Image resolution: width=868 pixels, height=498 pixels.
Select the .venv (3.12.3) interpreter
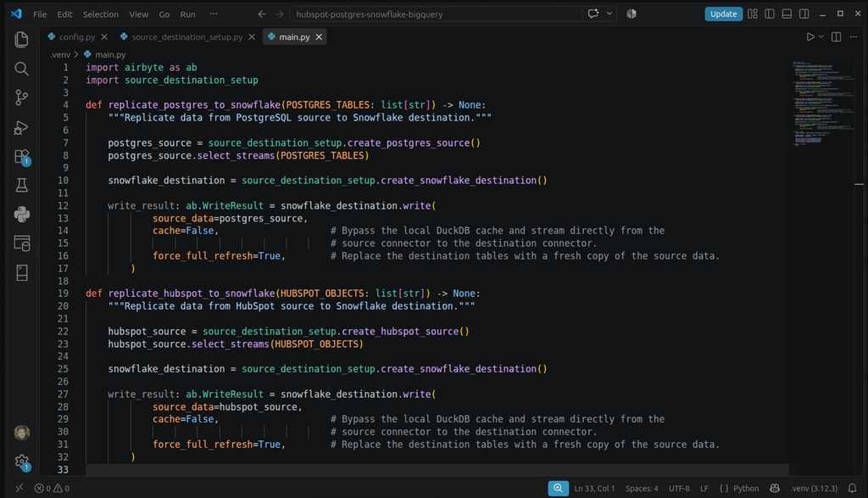pyautogui.click(x=814, y=488)
